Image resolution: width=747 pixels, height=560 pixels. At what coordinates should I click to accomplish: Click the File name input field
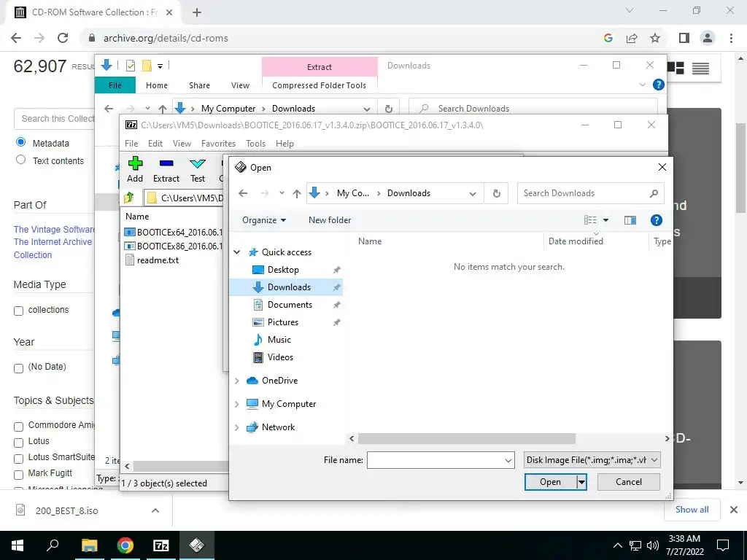tap(435, 460)
